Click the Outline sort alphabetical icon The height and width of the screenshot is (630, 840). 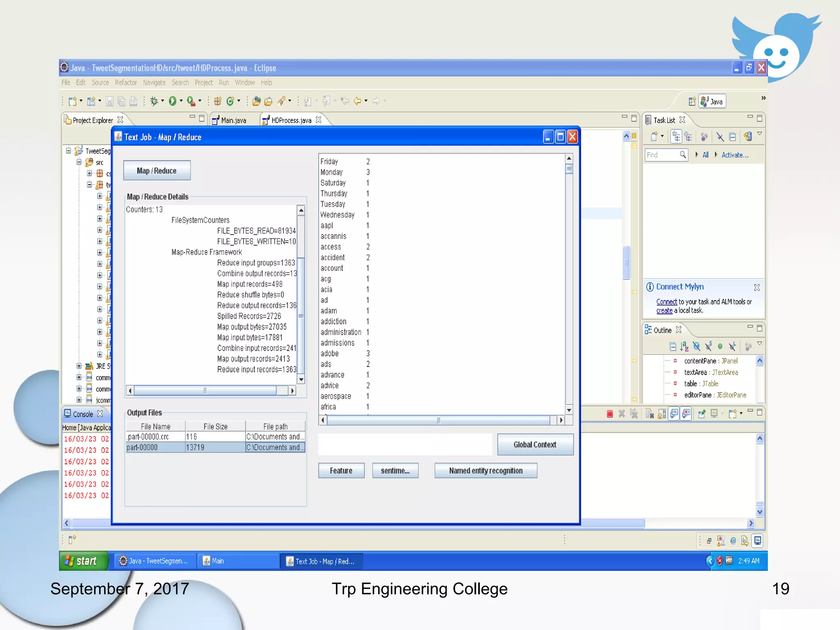click(684, 347)
